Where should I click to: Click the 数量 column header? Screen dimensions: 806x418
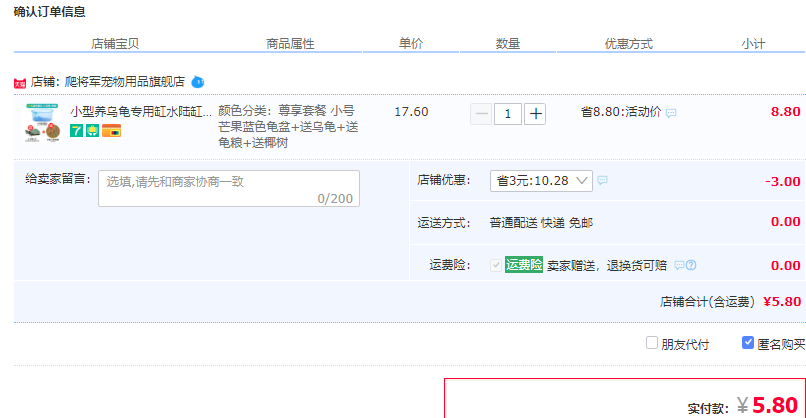pos(507,44)
